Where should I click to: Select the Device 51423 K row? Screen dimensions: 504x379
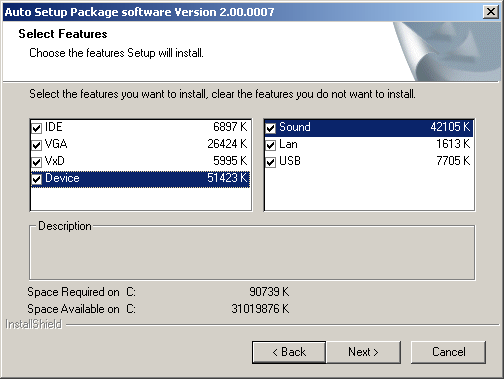click(x=140, y=178)
